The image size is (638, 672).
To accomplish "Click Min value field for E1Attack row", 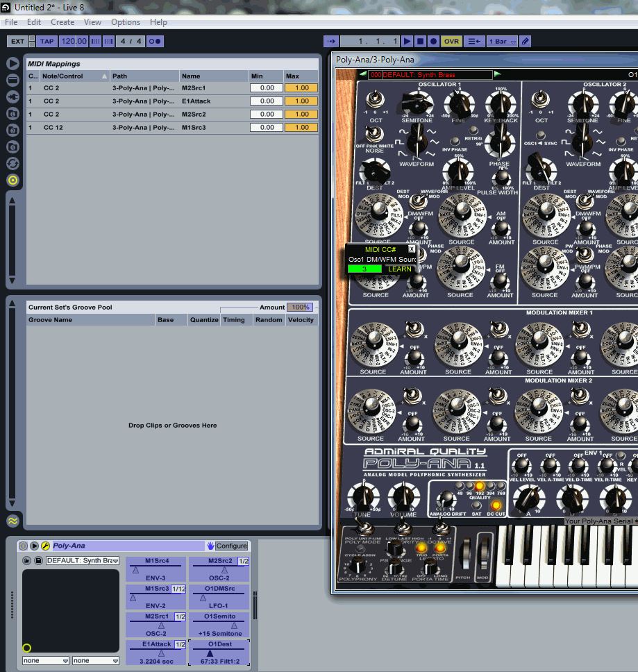I will 267,101.
